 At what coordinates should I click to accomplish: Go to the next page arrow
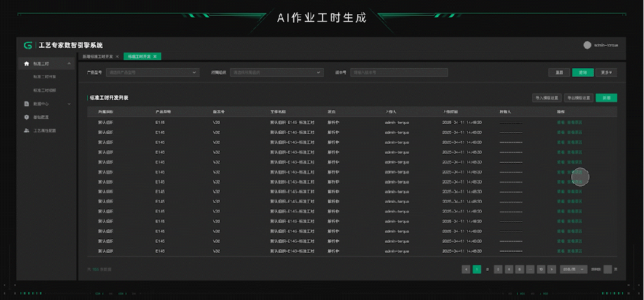tap(551, 269)
